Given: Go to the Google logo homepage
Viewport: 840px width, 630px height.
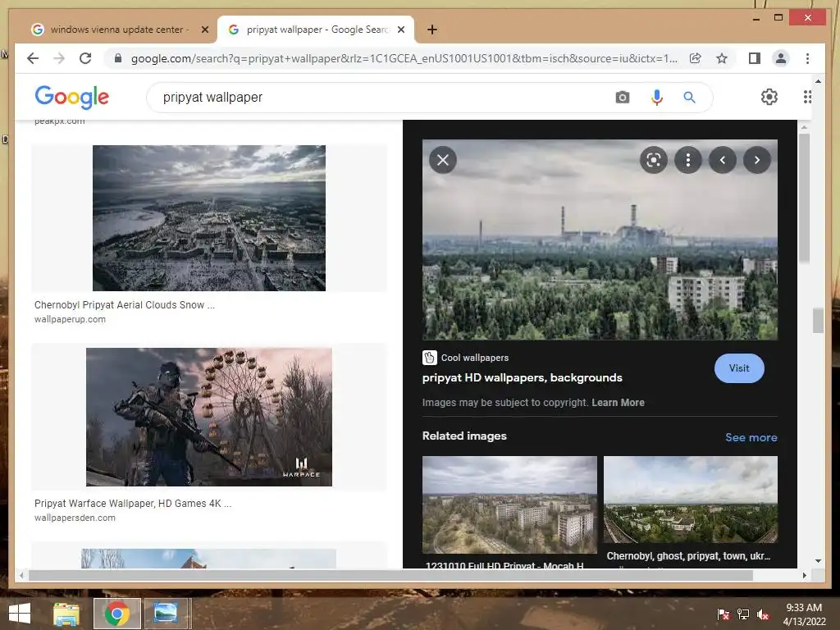Looking at the screenshot, I should click(72, 97).
